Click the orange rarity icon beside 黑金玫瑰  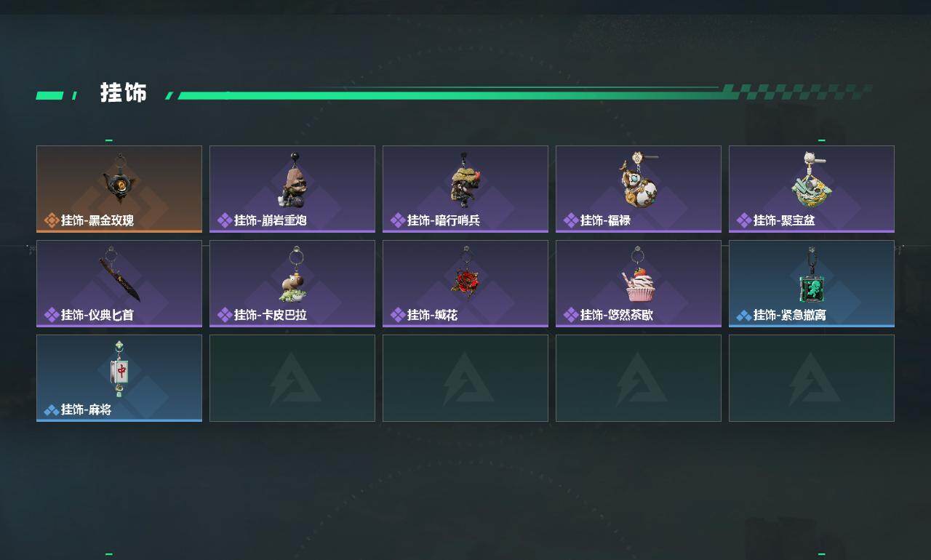[52, 220]
